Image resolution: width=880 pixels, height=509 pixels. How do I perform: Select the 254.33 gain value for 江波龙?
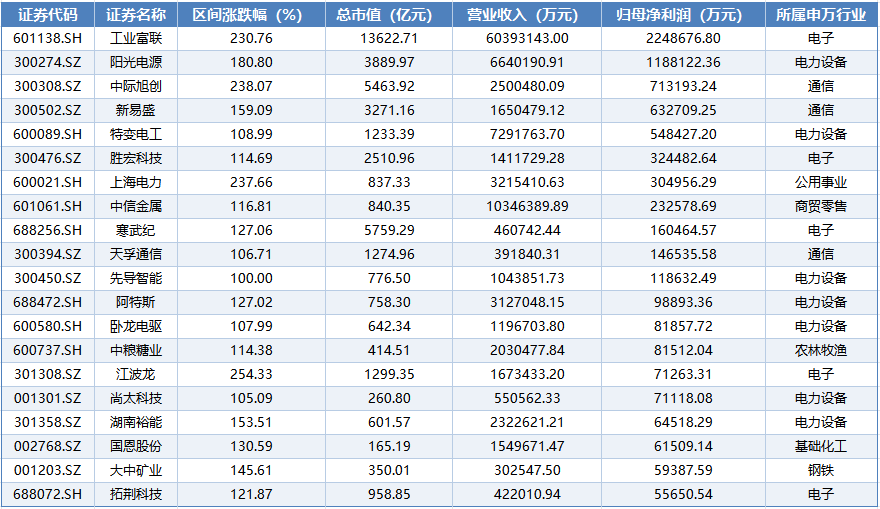[x=250, y=374]
